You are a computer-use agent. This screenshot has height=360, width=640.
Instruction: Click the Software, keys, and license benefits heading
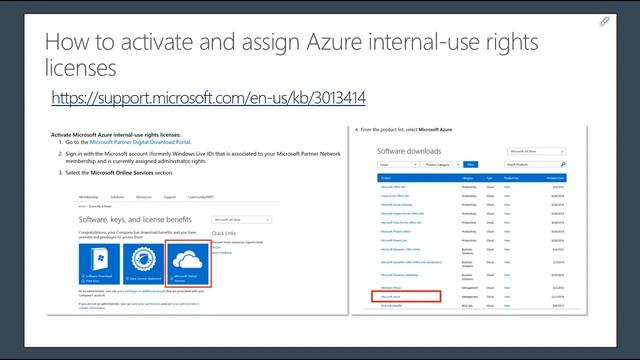pos(135,220)
